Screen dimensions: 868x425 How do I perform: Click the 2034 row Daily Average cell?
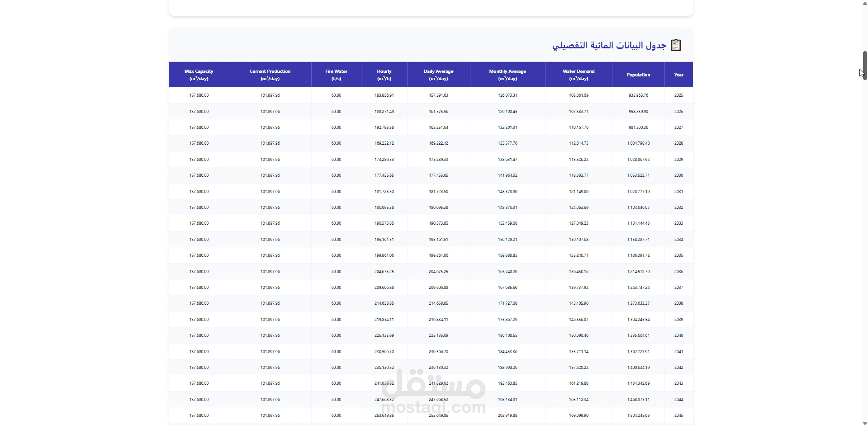pos(438,240)
